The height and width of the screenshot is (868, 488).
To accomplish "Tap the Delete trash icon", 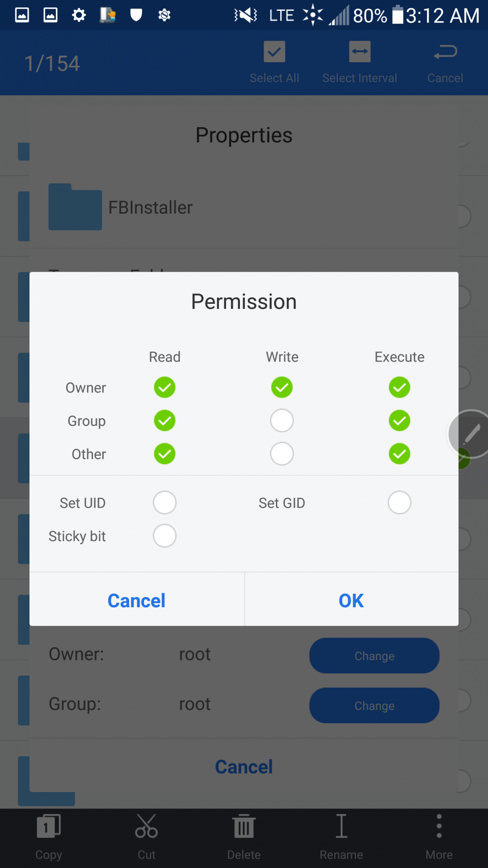I will click(x=244, y=826).
